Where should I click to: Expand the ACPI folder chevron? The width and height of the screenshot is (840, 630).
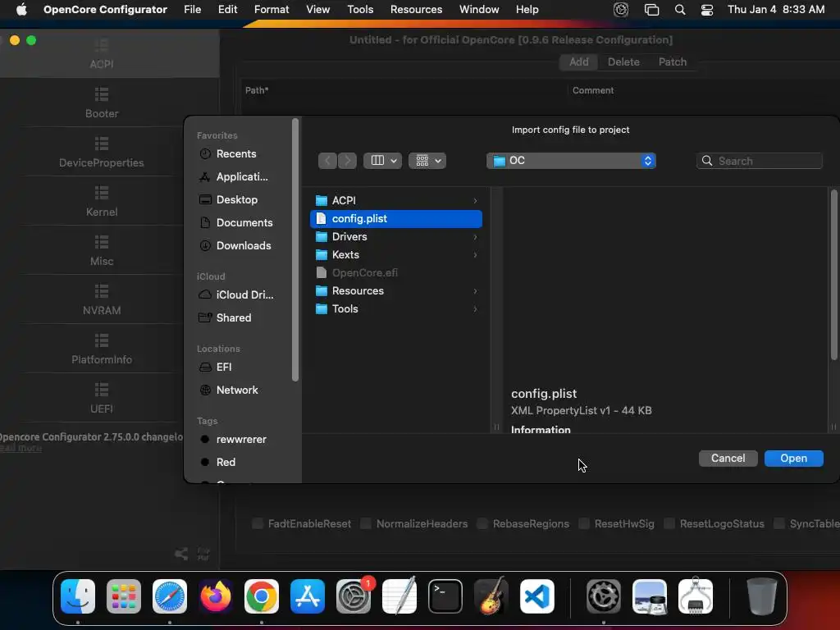pos(475,200)
